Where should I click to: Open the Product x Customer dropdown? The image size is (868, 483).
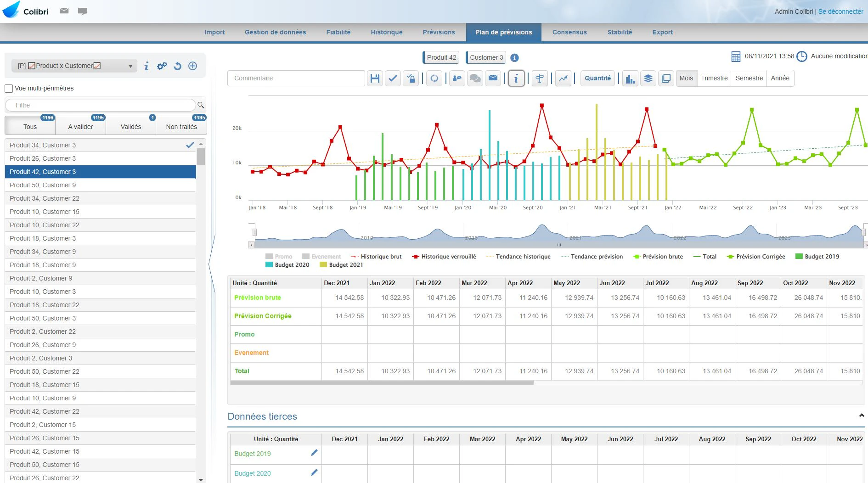[74, 66]
